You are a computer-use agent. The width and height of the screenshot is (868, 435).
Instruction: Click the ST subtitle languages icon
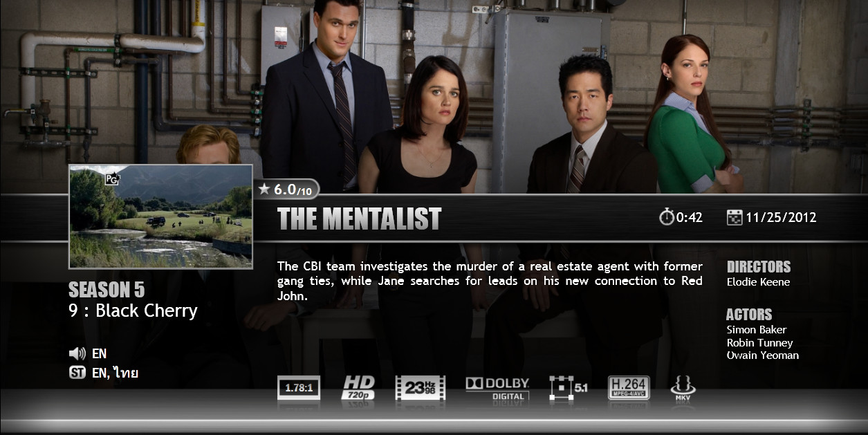77,373
